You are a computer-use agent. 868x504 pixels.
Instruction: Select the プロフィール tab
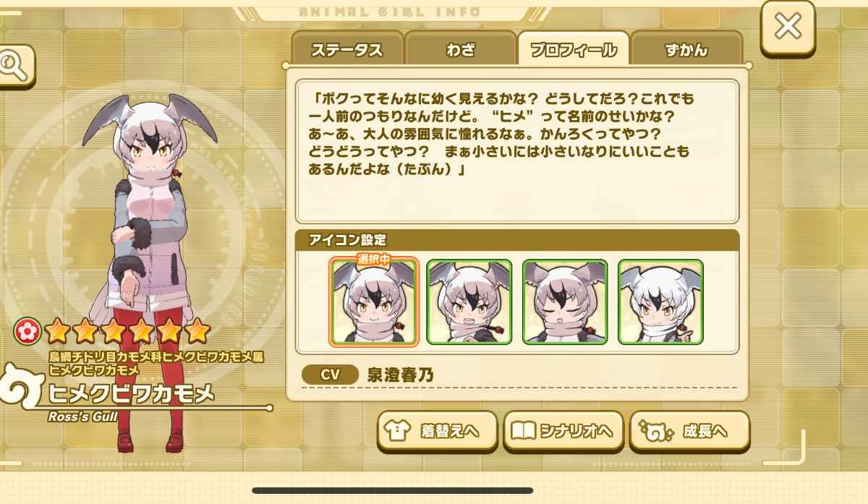pos(574,49)
